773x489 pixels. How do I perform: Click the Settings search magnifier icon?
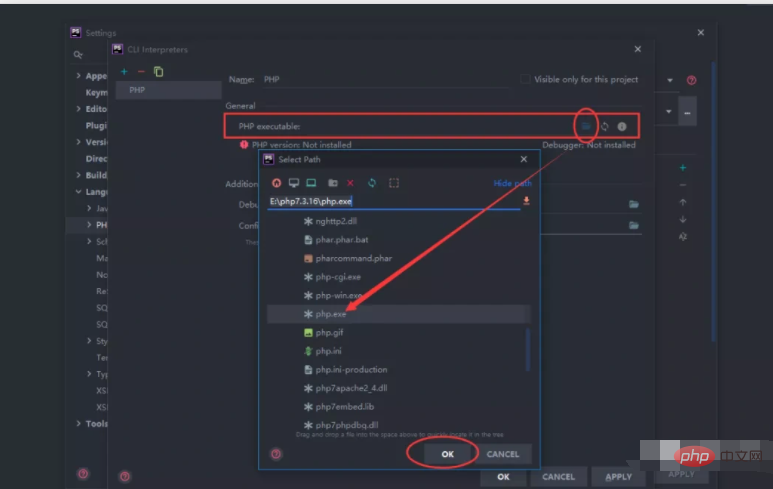tap(78, 55)
